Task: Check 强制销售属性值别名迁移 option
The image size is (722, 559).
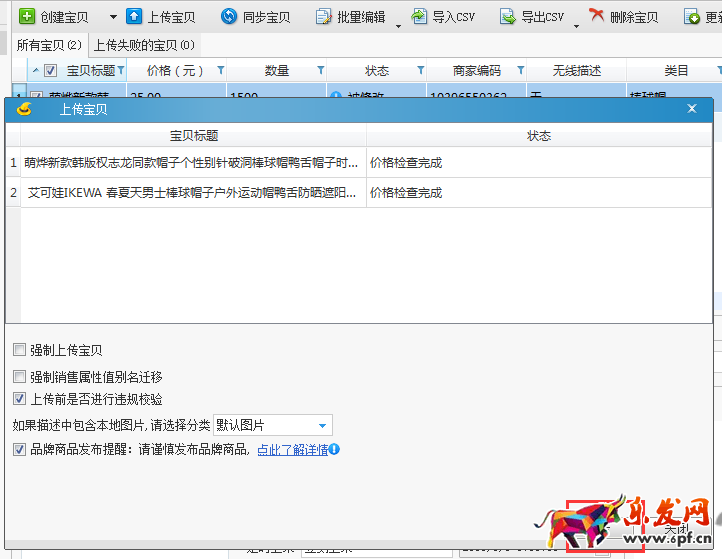Action: pos(20,377)
